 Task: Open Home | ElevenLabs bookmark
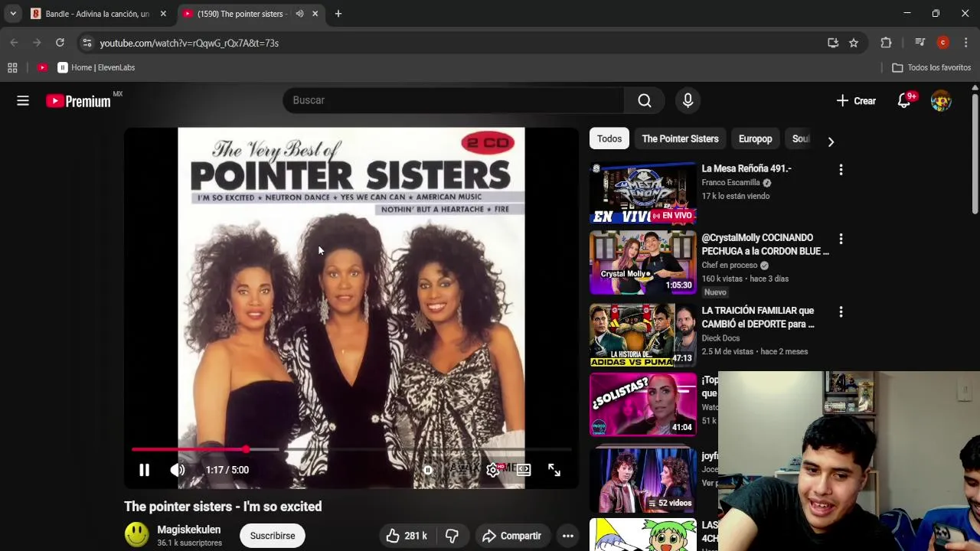(96, 67)
